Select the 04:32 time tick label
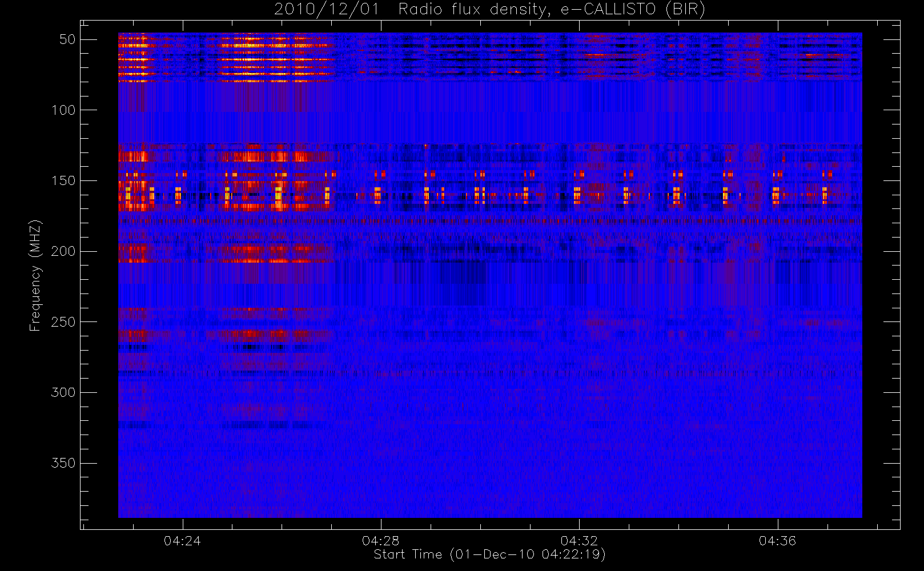This screenshot has height=571, width=924. click(579, 541)
